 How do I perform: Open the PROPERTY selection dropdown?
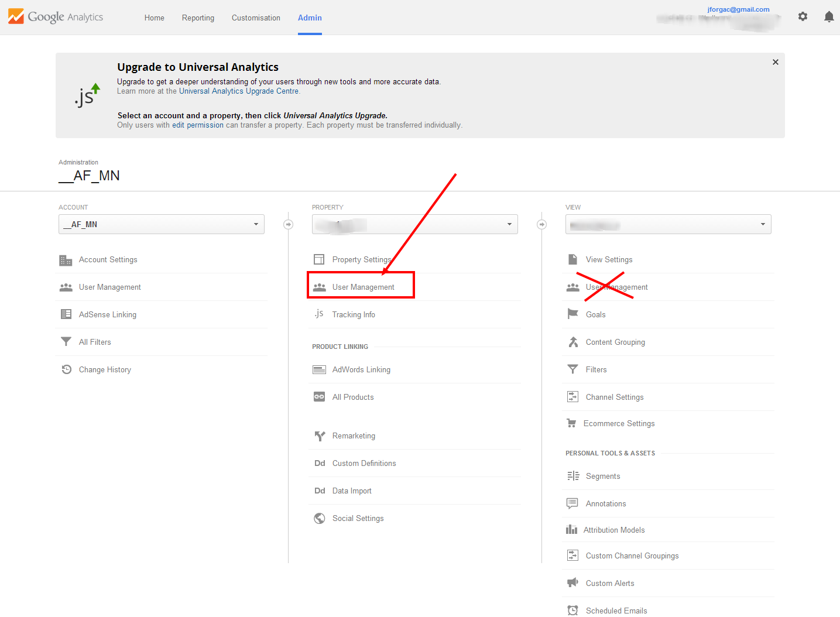click(x=415, y=224)
